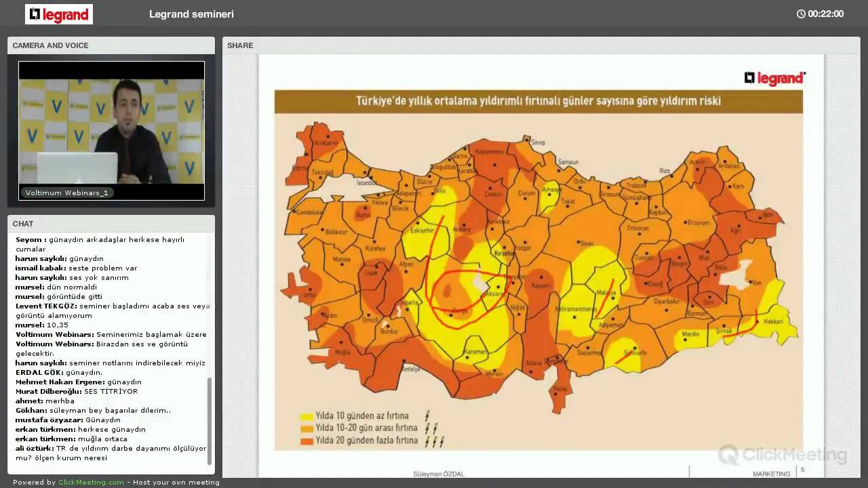Viewport: 868px width, 488px height.
Task: Click Seyom's 'günaydın arkadaşlar' chat message
Action: 100,244
